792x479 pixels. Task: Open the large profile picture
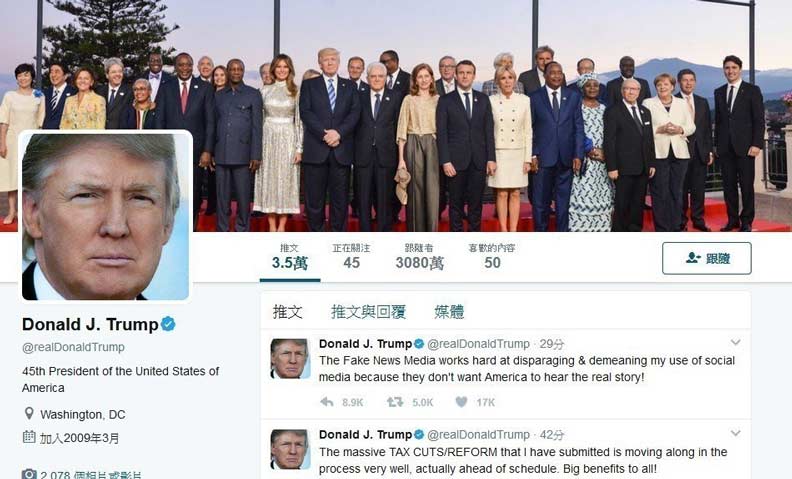pyautogui.click(x=106, y=216)
